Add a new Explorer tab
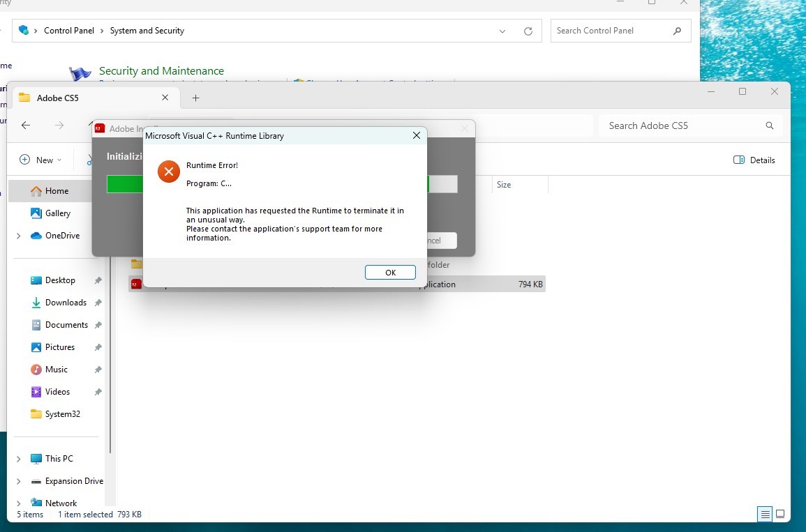Viewport: 806px width, 532px height. (195, 98)
